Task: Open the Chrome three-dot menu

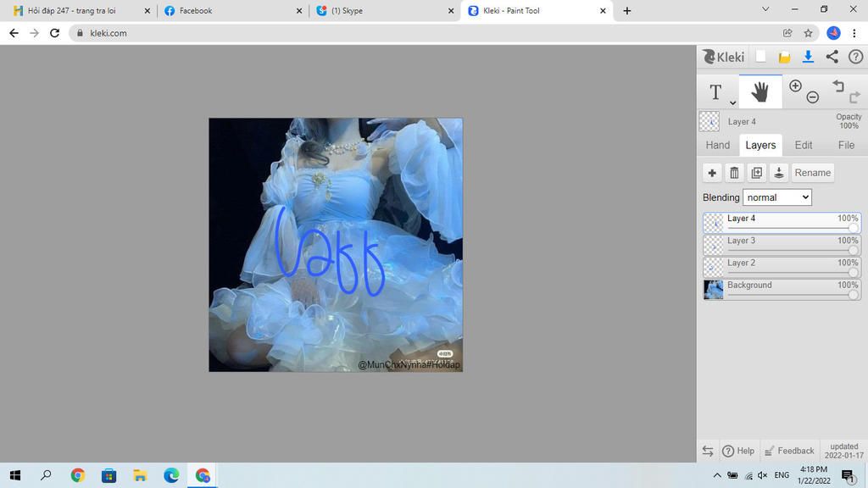Action: click(x=854, y=33)
